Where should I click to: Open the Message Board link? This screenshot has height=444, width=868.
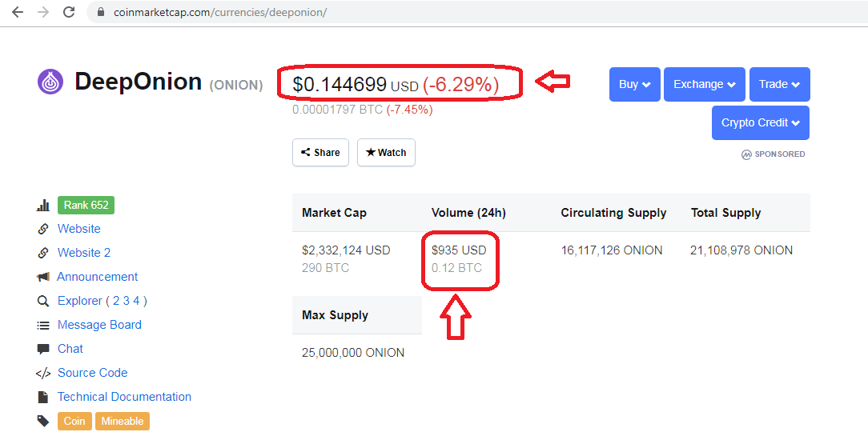point(99,325)
